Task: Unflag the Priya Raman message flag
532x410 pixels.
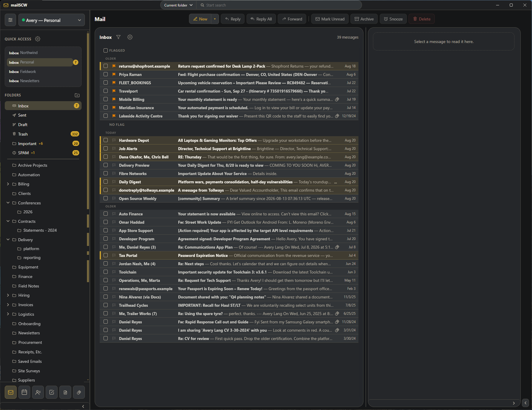Action: pyautogui.click(x=114, y=74)
